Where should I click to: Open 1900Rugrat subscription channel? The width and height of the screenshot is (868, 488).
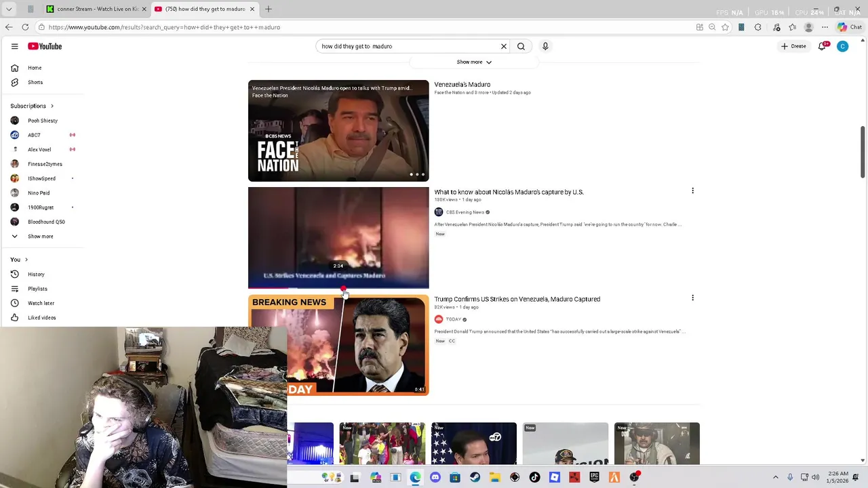pos(42,207)
